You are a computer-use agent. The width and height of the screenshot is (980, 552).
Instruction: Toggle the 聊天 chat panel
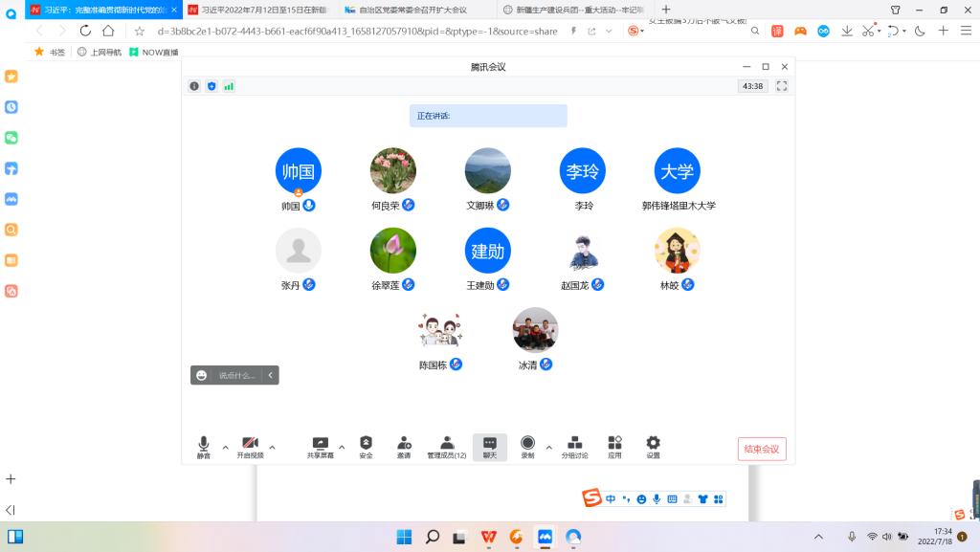pyautogui.click(x=490, y=447)
